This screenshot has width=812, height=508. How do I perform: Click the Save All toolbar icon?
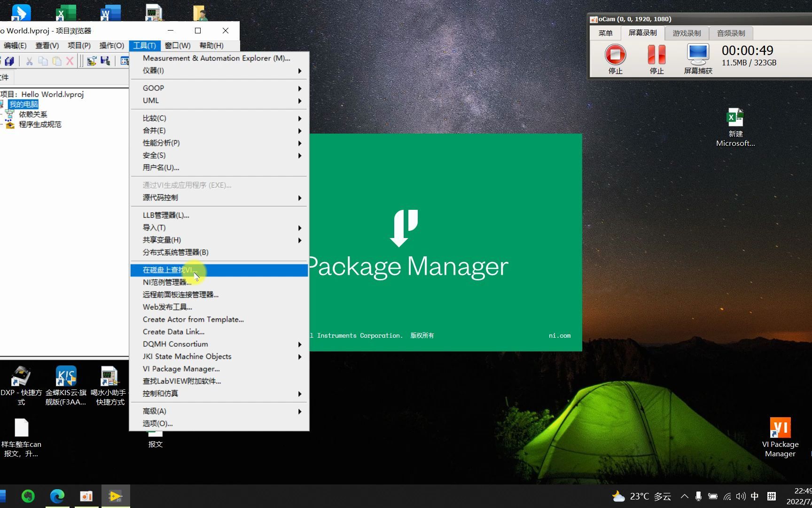9,61
